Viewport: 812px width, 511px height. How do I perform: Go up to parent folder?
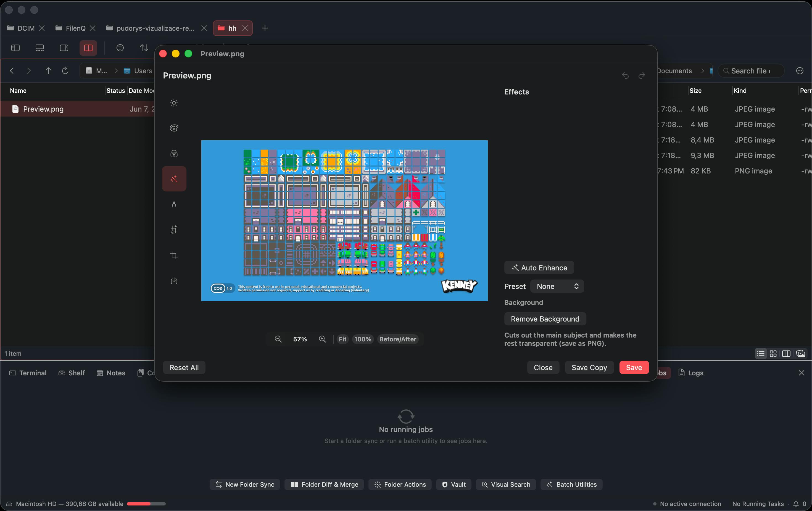point(48,71)
